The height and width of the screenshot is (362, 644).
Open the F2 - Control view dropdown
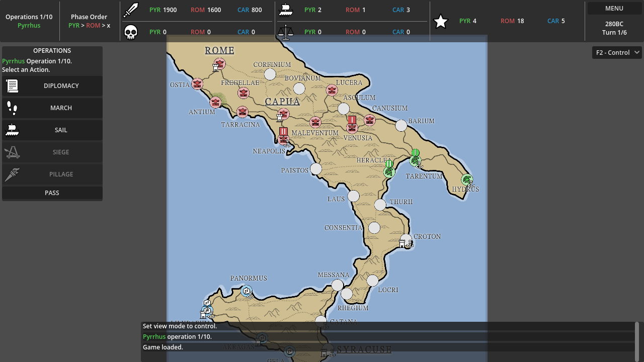pyautogui.click(x=617, y=52)
